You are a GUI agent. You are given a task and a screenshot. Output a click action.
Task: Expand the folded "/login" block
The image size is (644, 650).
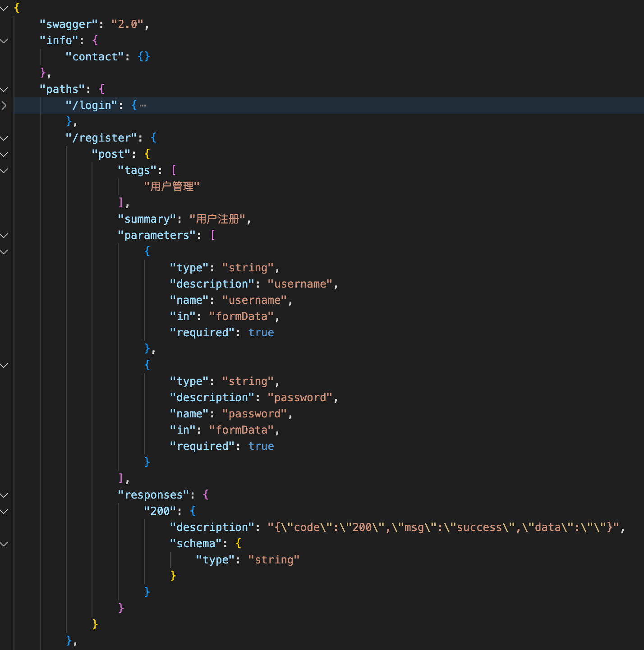(x=4, y=105)
